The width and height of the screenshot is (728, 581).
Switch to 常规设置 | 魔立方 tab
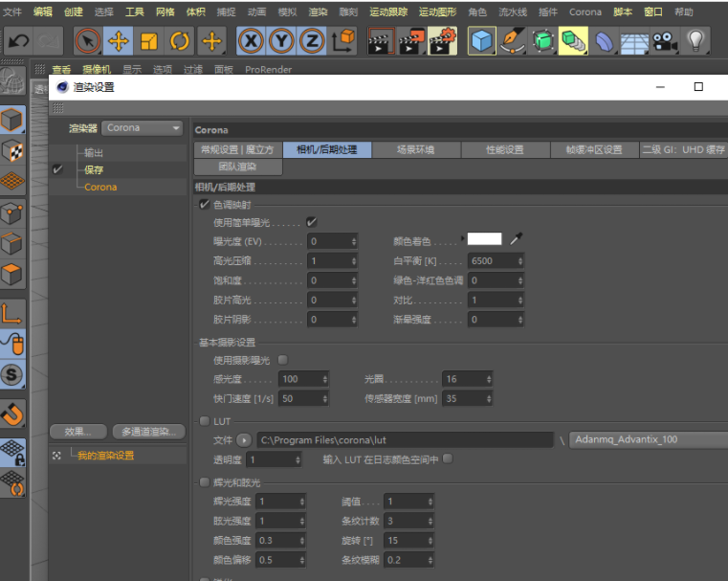click(x=237, y=149)
